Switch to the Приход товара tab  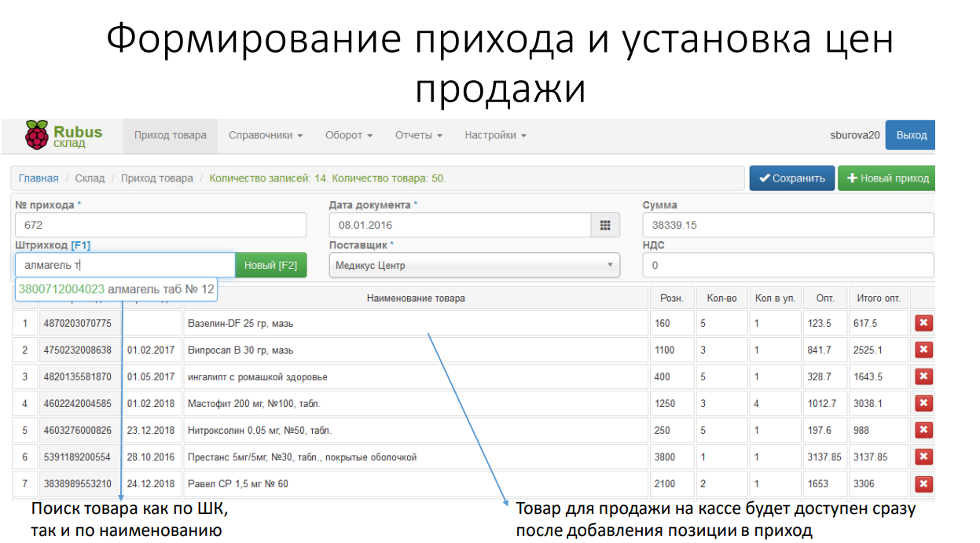(170, 135)
